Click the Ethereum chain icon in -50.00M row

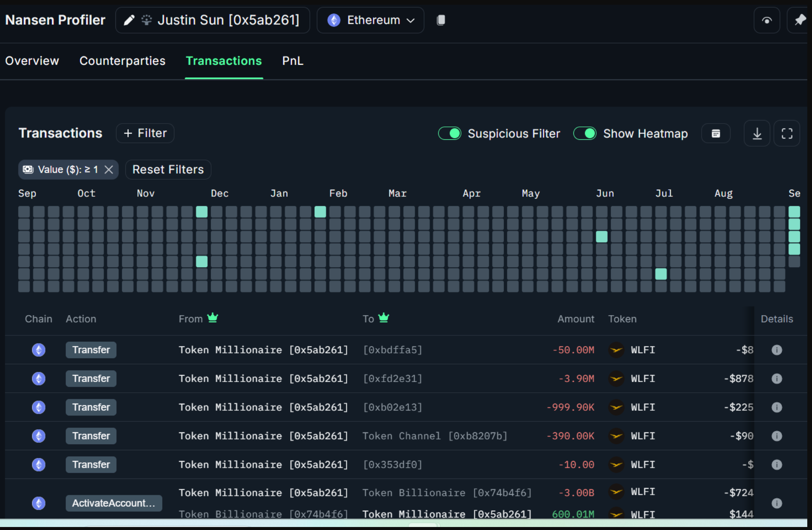39,350
